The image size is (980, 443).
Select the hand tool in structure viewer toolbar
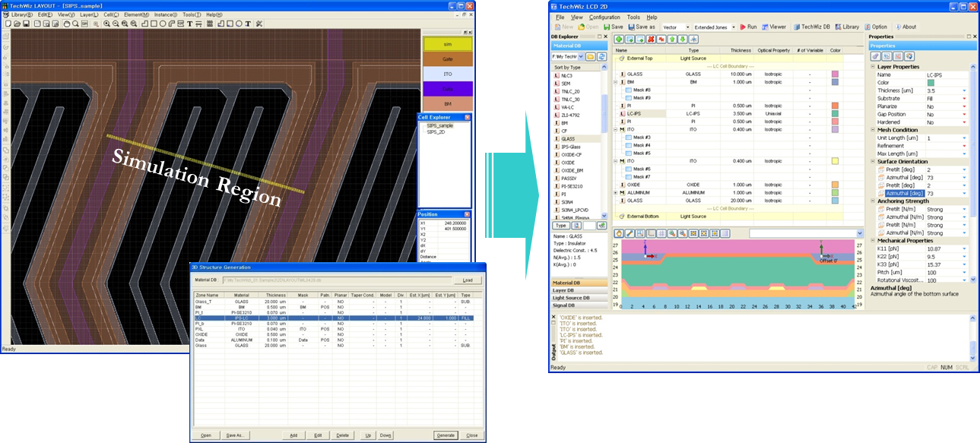pyautogui.click(x=619, y=233)
